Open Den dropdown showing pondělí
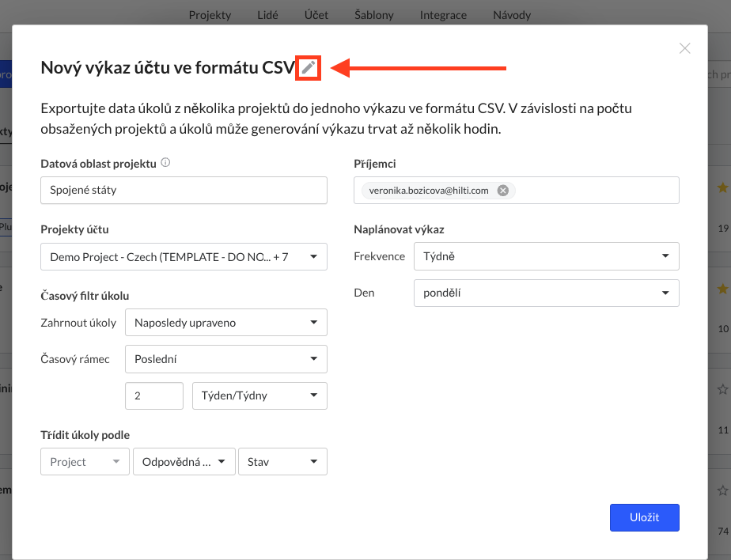 [547, 293]
